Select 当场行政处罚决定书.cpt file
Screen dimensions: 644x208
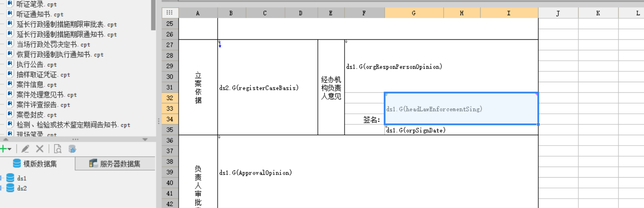53,44
